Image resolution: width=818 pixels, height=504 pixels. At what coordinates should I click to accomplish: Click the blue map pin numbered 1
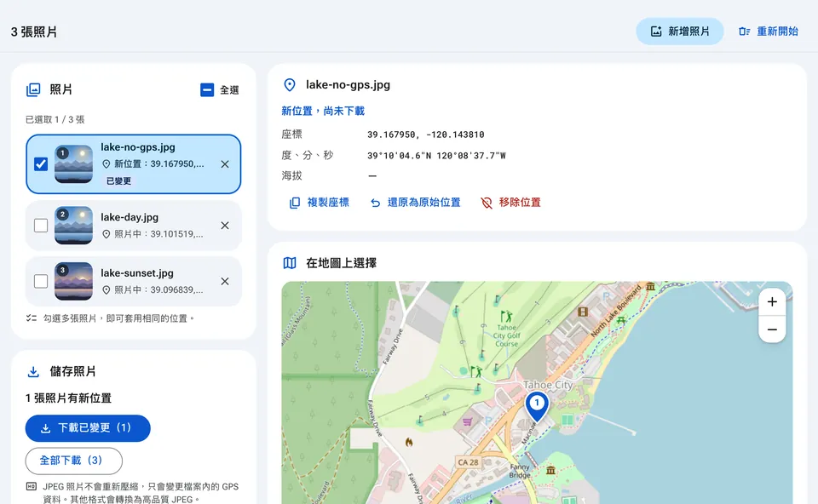pos(537,406)
